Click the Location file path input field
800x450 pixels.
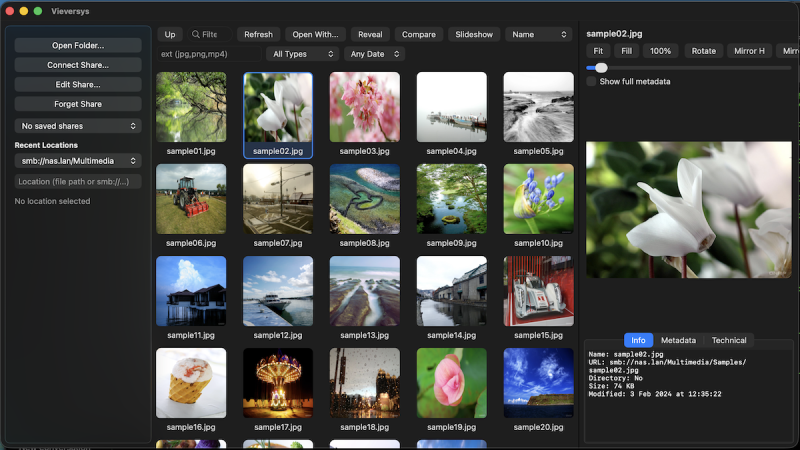click(x=78, y=182)
